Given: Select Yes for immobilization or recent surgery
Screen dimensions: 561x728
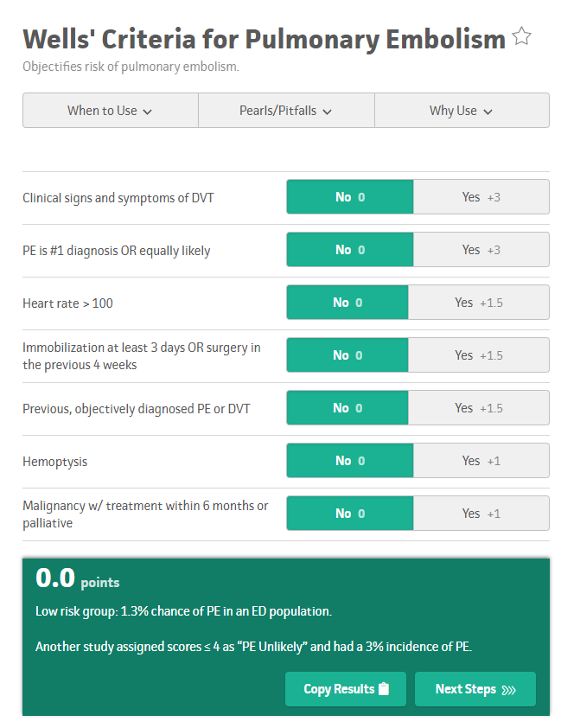Looking at the screenshot, I should tap(478, 355).
